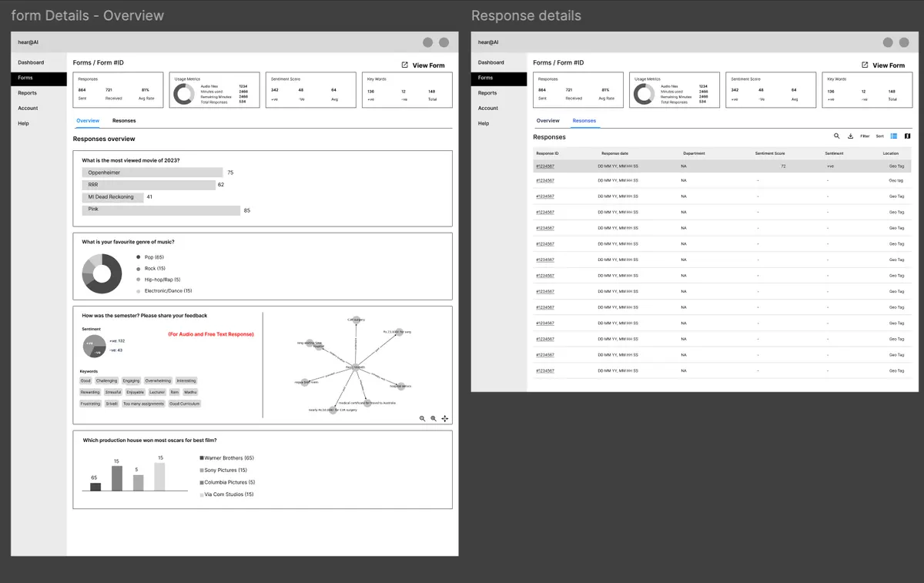This screenshot has height=583, width=924.
Task: Click the Overwhelming keyword chip
Action: tap(158, 380)
